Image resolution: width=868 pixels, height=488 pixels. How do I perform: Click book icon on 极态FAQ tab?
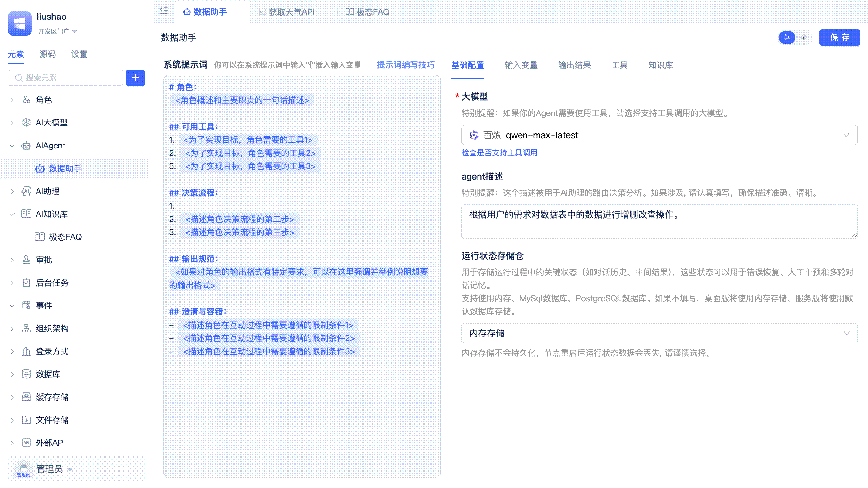[x=349, y=12]
